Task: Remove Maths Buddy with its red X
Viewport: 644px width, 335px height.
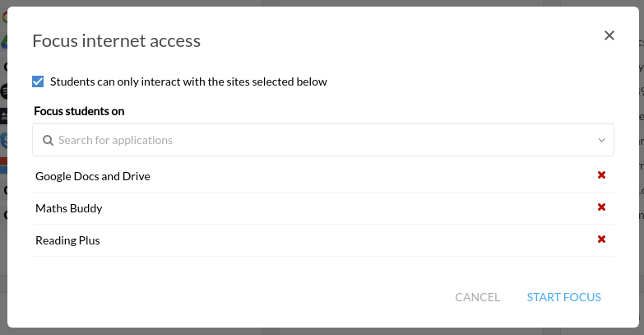Action: tap(601, 207)
